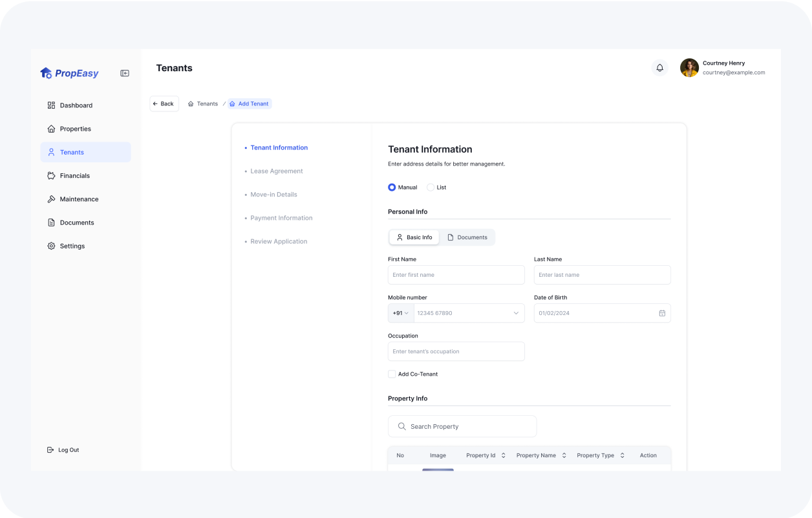Expand the mobile number dropdown chevron
Viewport: 812px width, 518px height.
[516, 313]
